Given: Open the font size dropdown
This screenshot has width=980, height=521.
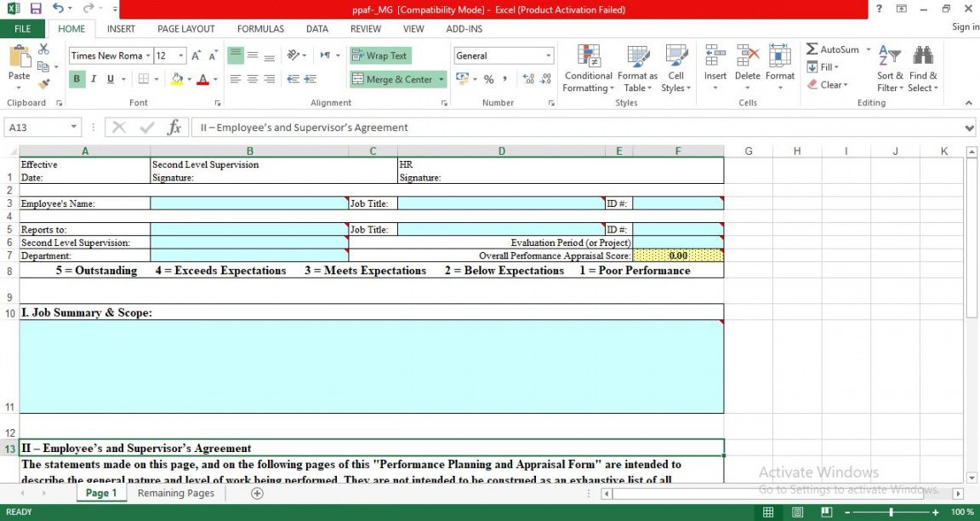Looking at the screenshot, I should [181, 55].
